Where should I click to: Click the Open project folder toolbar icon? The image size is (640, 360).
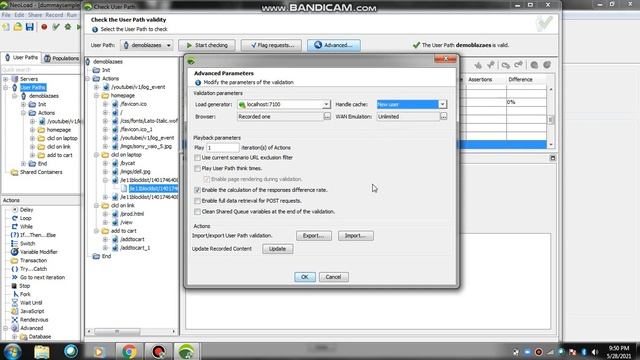tap(18, 27)
